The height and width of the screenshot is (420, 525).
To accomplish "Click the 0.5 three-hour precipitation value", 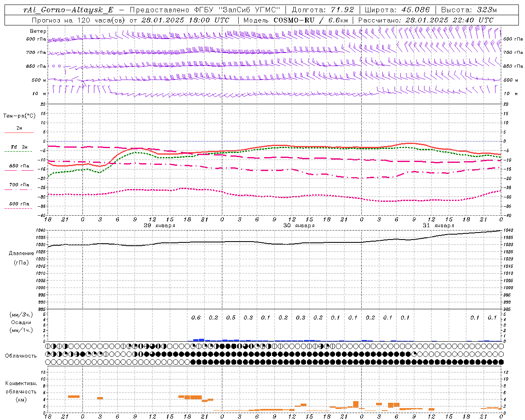I will [x=231, y=317].
